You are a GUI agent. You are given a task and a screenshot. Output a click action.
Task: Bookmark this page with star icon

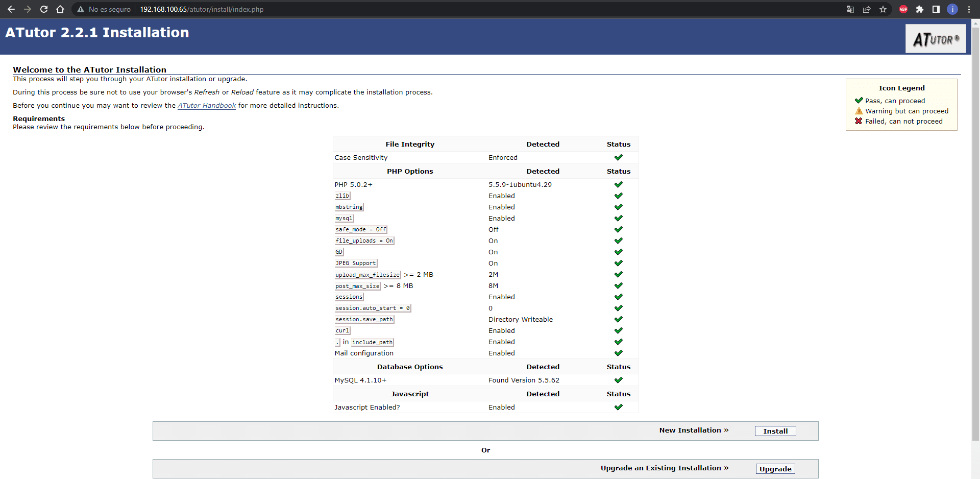pyautogui.click(x=883, y=9)
